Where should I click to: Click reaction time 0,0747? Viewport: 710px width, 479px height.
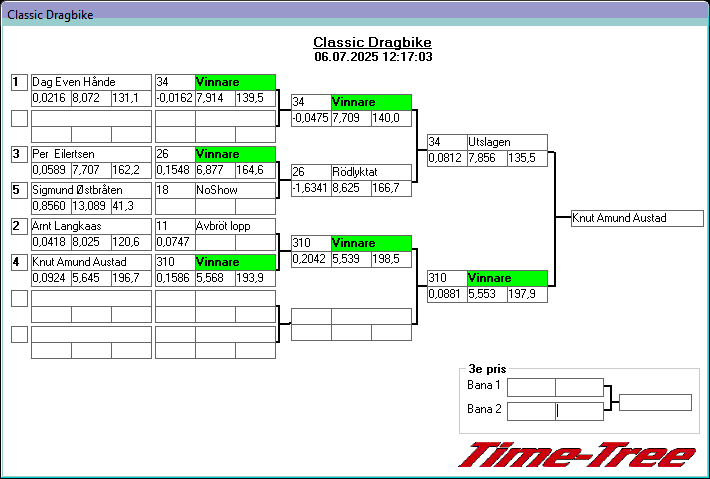pyautogui.click(x=175, y=242)
